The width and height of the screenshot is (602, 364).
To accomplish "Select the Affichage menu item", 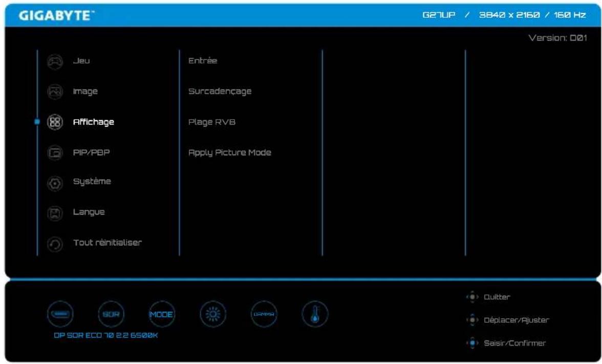I will [93, 122].
